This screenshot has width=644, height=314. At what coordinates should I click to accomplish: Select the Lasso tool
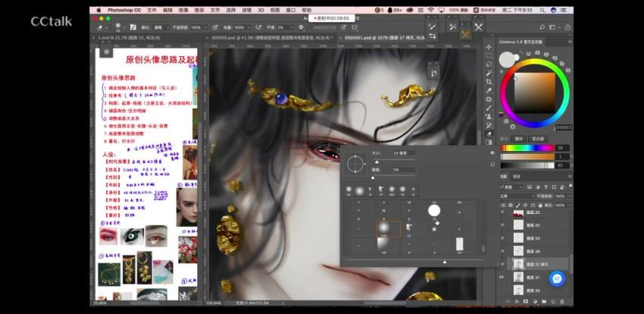point(489,64)
